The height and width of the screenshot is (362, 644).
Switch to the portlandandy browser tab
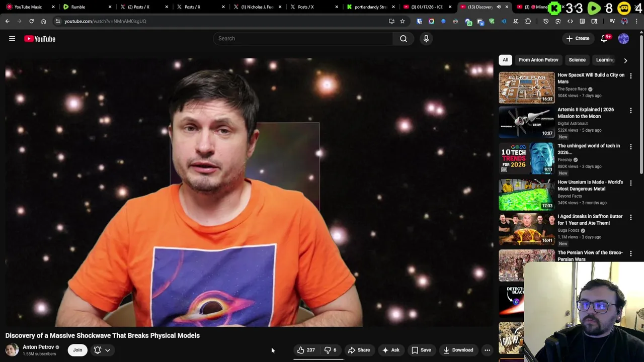370,7
